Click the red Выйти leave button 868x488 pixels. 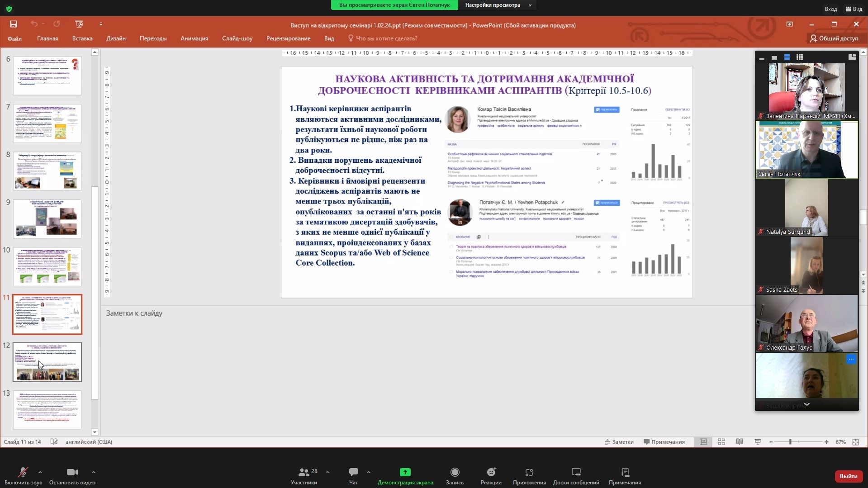(848, 476)
